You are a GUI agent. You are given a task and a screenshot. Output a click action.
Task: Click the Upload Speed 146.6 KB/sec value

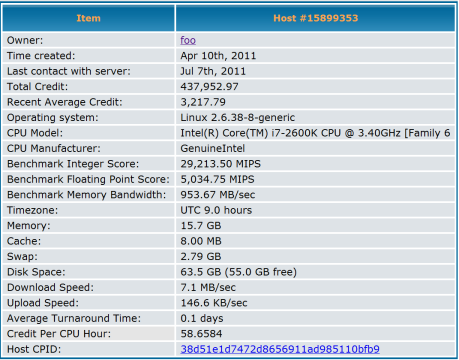(x=214, y=303)
